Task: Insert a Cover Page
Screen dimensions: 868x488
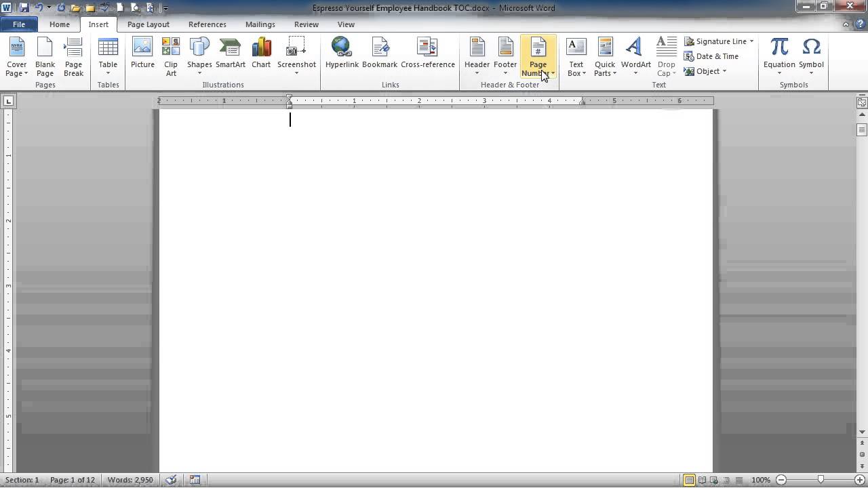Action: tap(17, 57)
